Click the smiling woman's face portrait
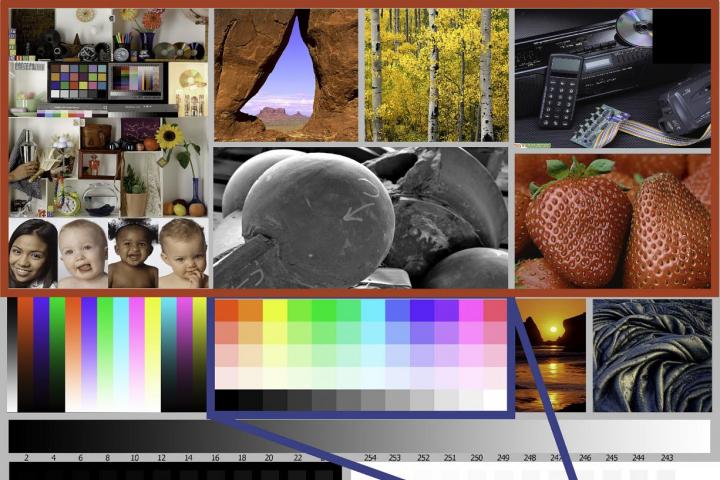The height and width of the screenshot is (480, 720). coord(33,255)
